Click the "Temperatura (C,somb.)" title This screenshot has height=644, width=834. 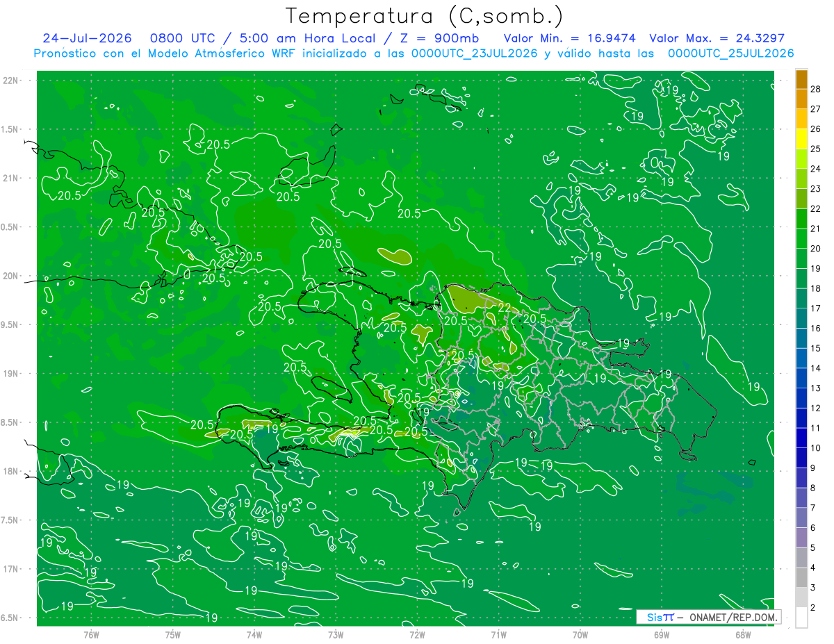(x=425, y=16)
